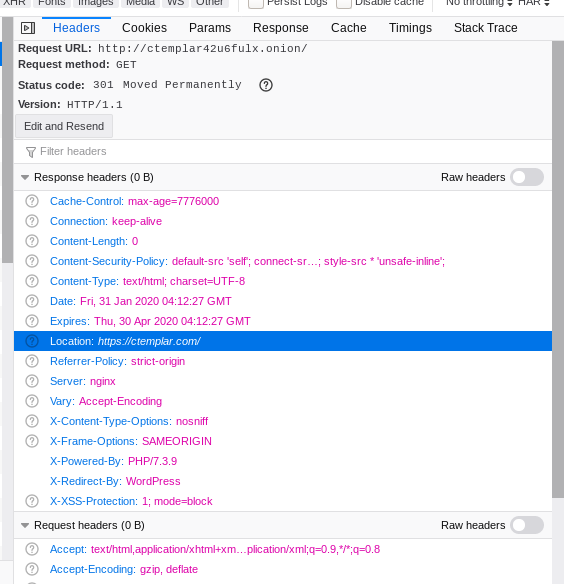Click the help icon beside Cache-Control

[x=32, y=201]
